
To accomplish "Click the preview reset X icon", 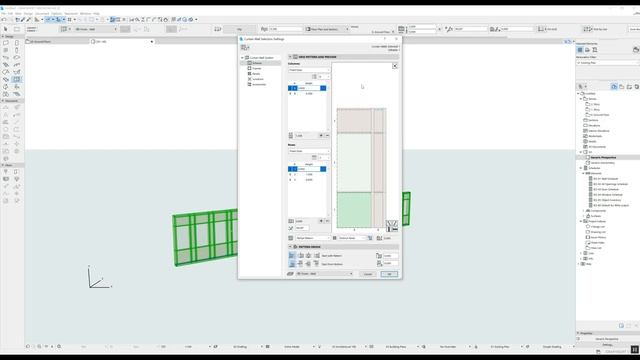I will pyautogui.click(x=395, y=66).
